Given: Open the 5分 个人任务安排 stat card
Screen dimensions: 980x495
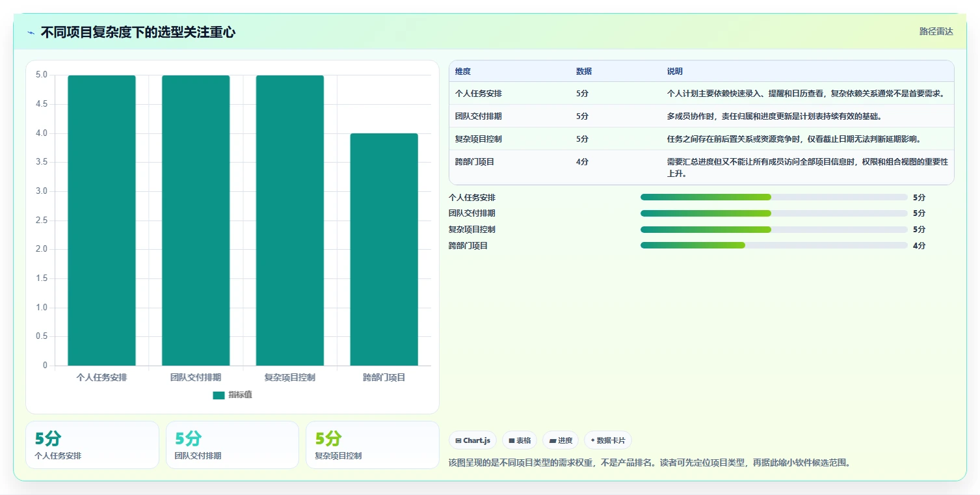Looking at the screenshot, I should coord(92,445).
